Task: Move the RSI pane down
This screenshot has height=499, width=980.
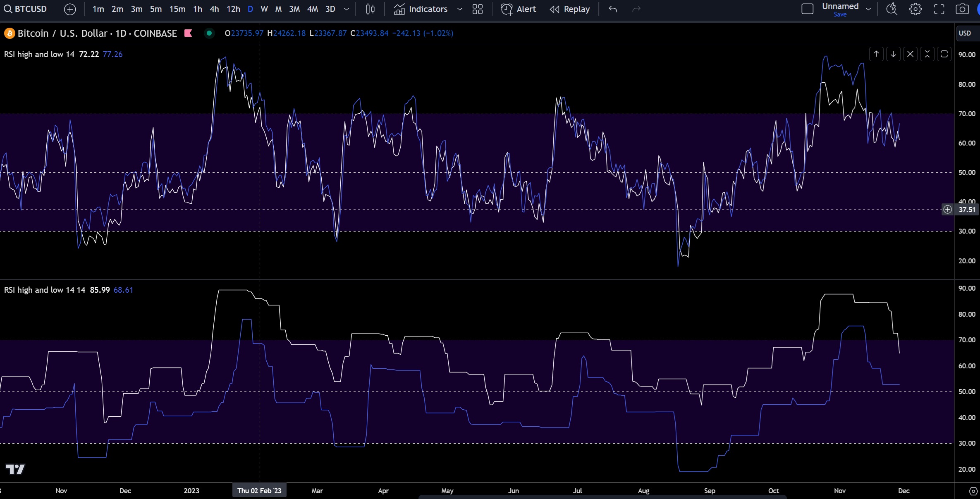Action: [893, 54]
